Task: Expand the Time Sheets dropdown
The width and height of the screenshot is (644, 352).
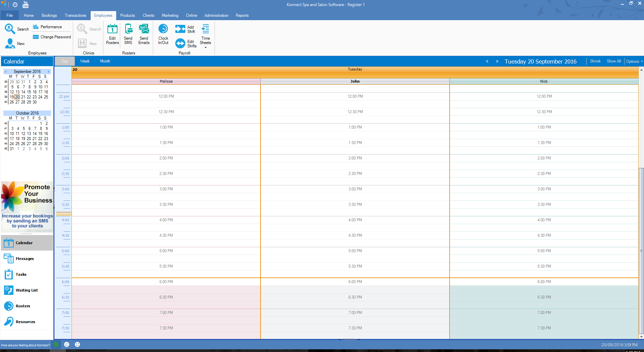Action: [x=205, y=47]
